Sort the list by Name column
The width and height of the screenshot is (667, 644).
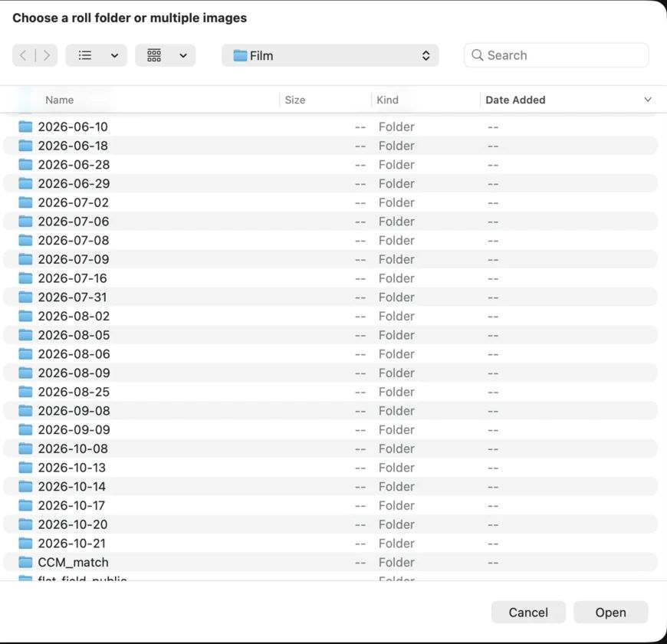tap(60, 100)
